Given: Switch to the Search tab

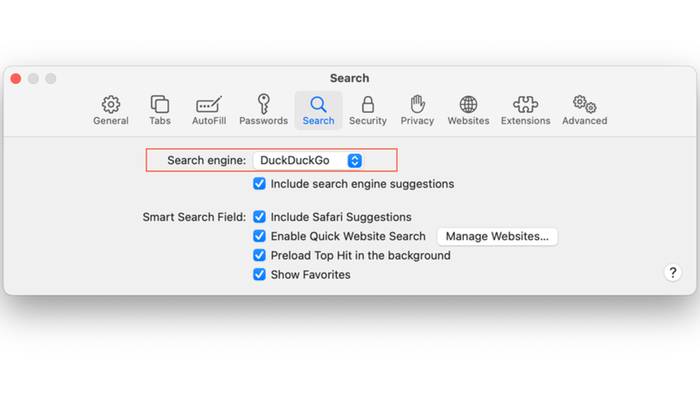Looking at the screenshot, I should 318,111.
